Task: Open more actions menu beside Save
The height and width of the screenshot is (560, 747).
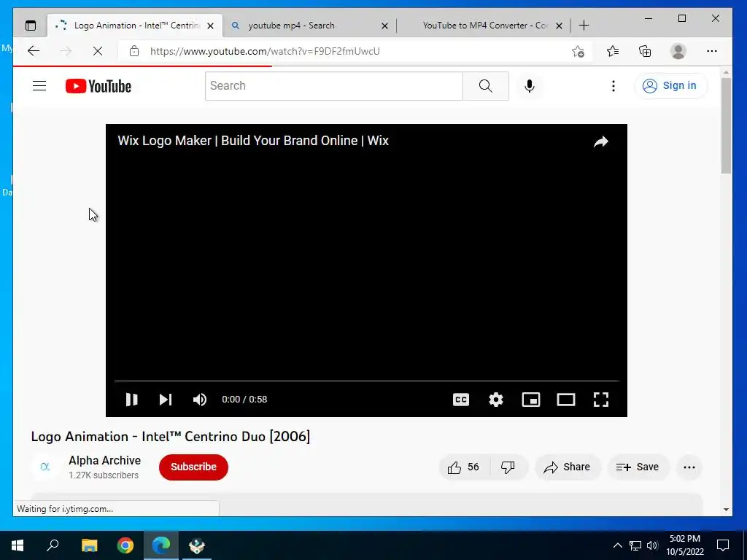Action: point(689,467)
